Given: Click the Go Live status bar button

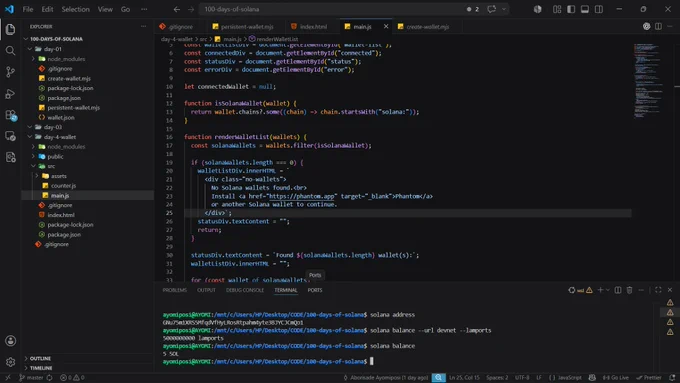Looking at the screenshot, I should [615, 378].
